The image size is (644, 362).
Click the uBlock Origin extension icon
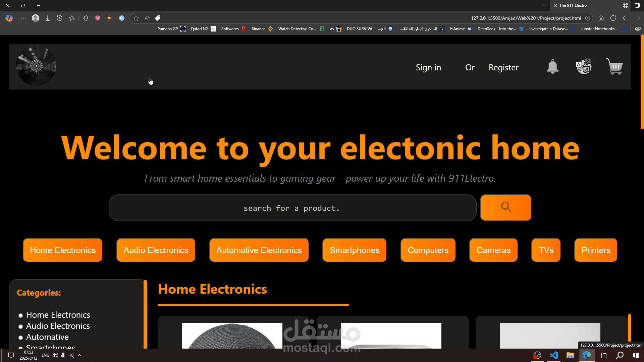109,18
